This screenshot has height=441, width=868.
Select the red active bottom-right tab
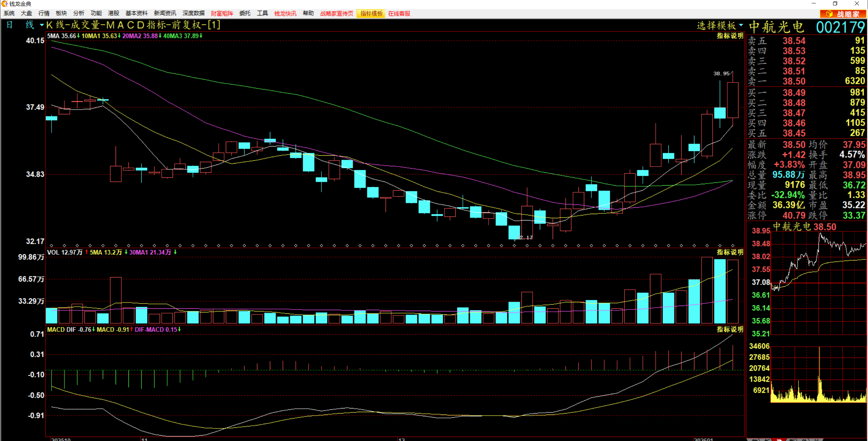(779, 440)
